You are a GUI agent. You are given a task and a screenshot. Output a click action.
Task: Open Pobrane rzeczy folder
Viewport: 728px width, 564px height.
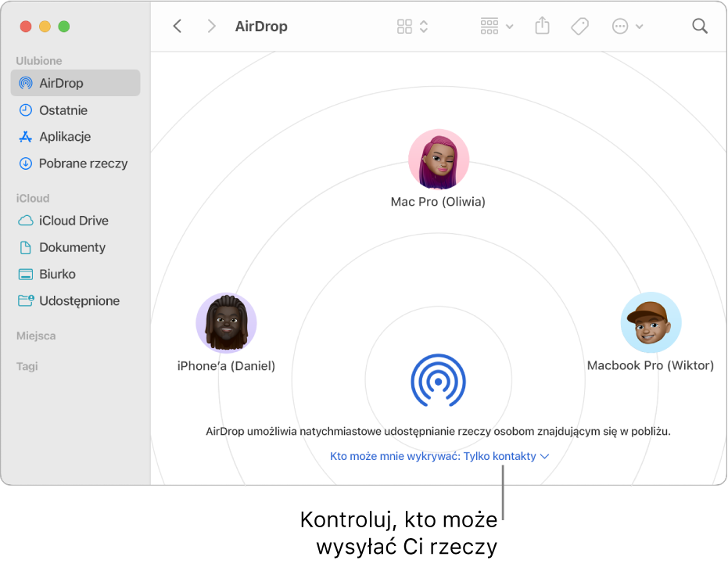pyautogui.click(x=75, y=163)
